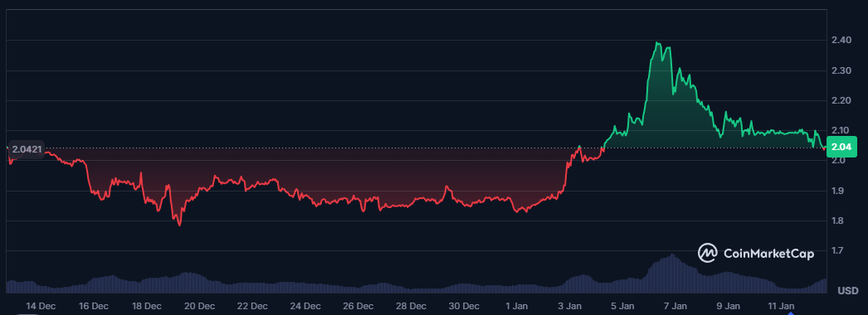Click the 2.40 price axis label
This screenshot has width=868, height=315.
(x=841, y=41)
